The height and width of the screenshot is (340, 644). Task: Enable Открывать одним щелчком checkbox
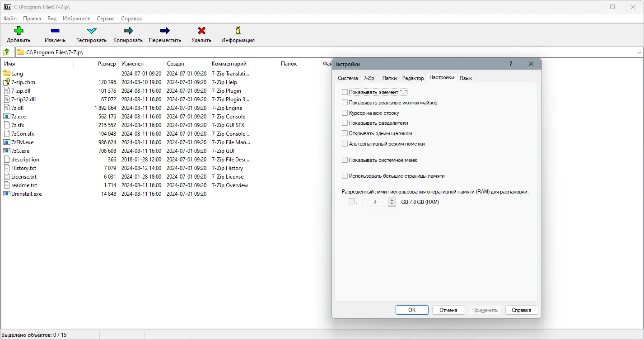(345, 133)
